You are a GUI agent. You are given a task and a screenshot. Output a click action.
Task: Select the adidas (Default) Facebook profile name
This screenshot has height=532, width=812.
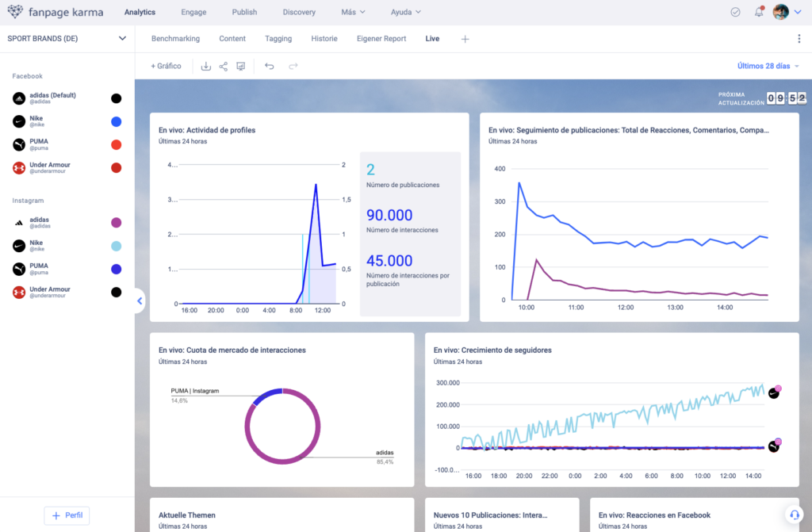(x=52, y=95)
